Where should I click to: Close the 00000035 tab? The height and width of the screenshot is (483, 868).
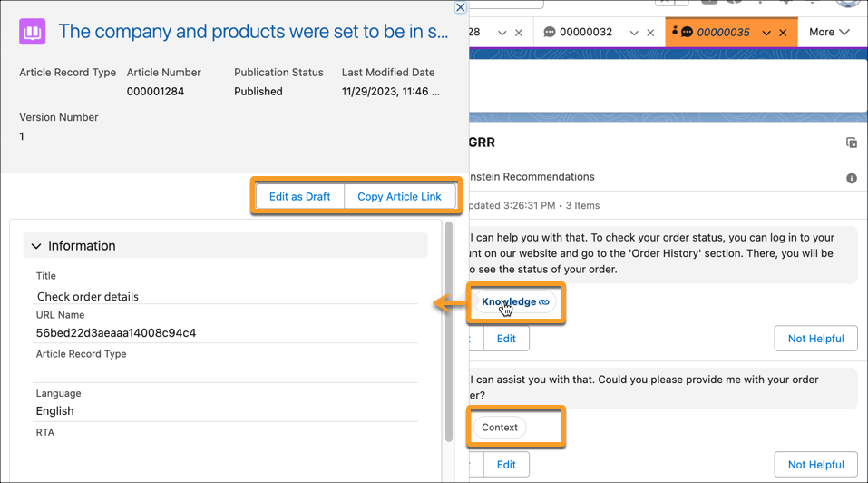[x=784, y=33]
